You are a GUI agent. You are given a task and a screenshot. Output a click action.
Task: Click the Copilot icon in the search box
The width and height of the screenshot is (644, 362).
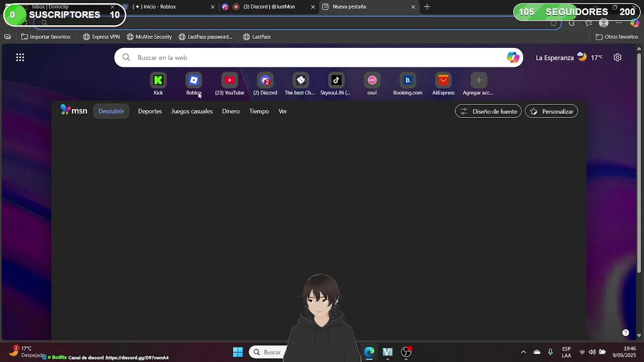pyautogui.click(x=513, y=58)
